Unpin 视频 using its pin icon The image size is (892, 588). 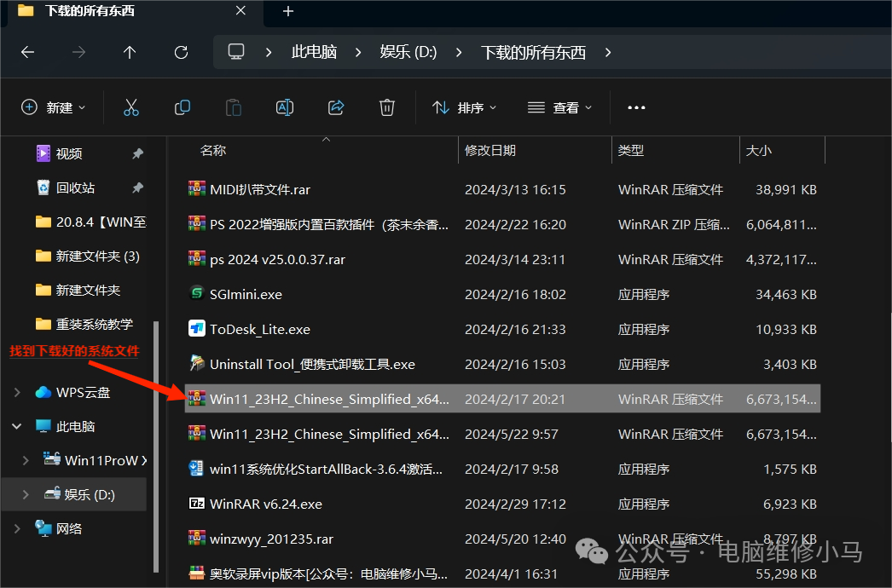click(137, 153)
